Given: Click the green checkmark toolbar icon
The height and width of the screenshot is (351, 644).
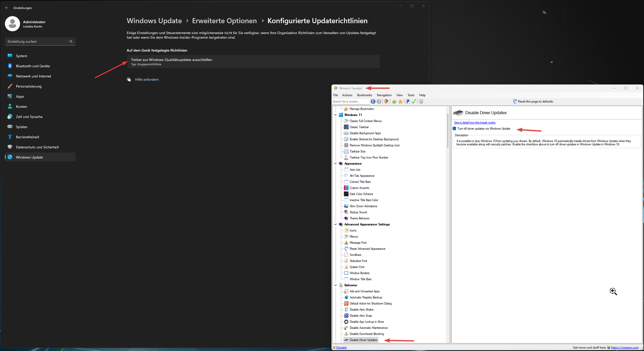Looking at the screenshot, I should tap(414, 101).
